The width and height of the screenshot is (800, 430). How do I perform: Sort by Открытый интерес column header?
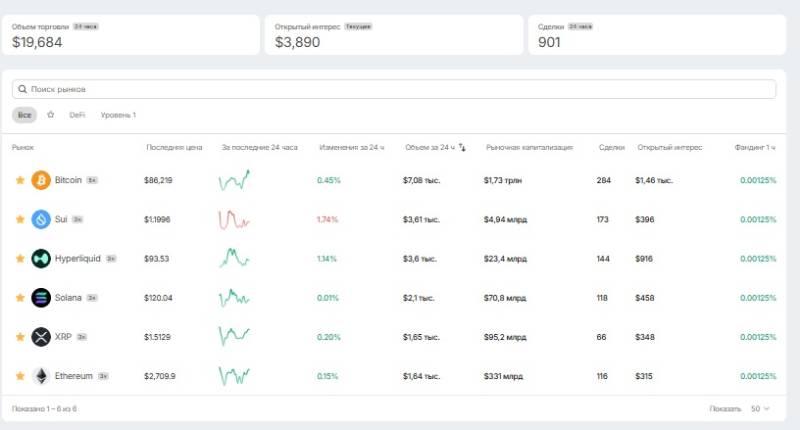point(669,147)
